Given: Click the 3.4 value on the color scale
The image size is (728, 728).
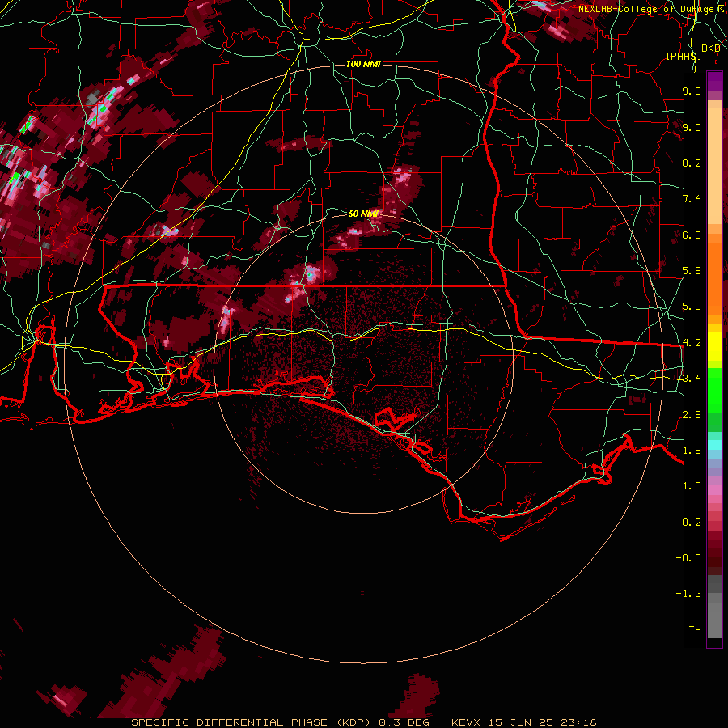Looking at the screenshot, I should pyautogui.click(x=692, y=379).
